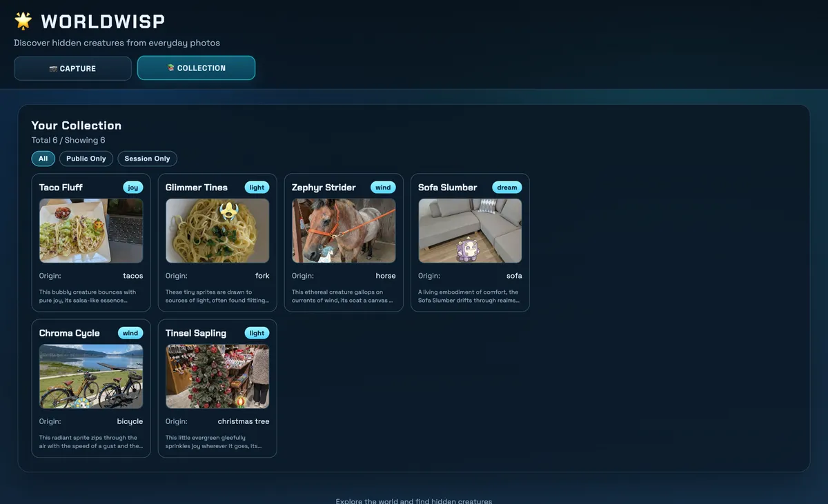The height and width of the screenshot is (504, 828).
Task: Switch to the Collection tab
Action: click(x=196, y=68)
